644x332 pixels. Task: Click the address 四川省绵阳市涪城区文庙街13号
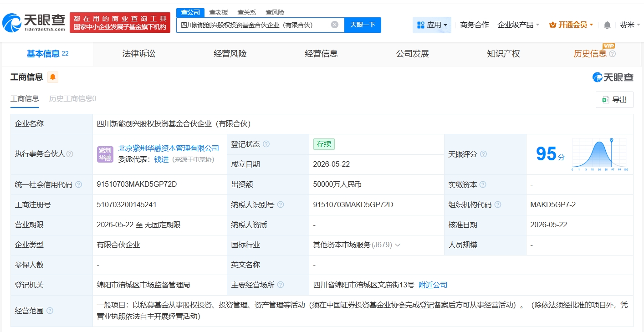point(364,285)
